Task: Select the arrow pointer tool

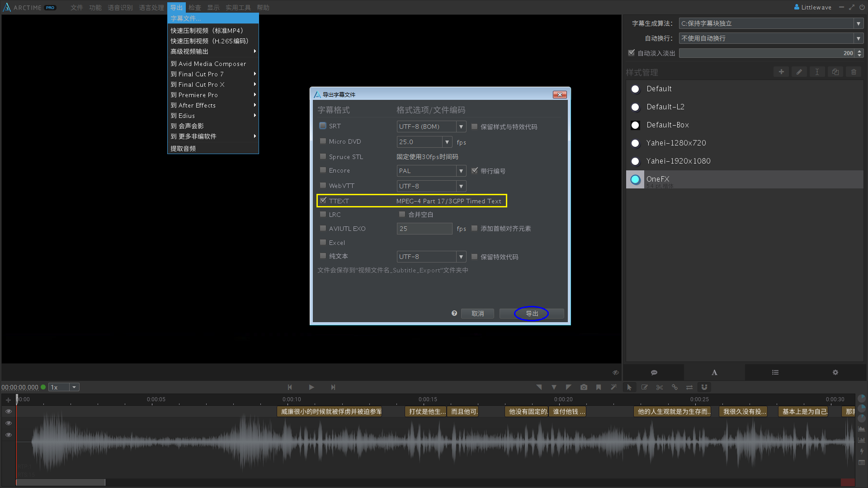Action: [629, 387]
